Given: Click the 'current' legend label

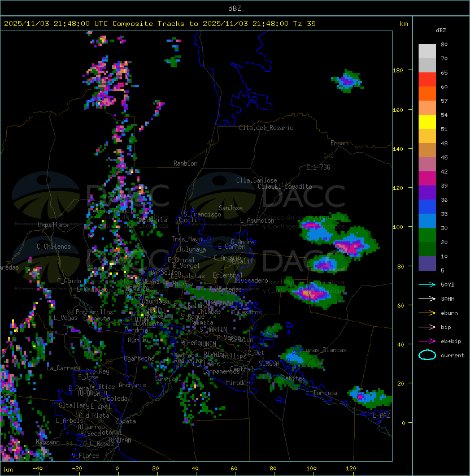Looking at the screenshot, I should [452, 356].
